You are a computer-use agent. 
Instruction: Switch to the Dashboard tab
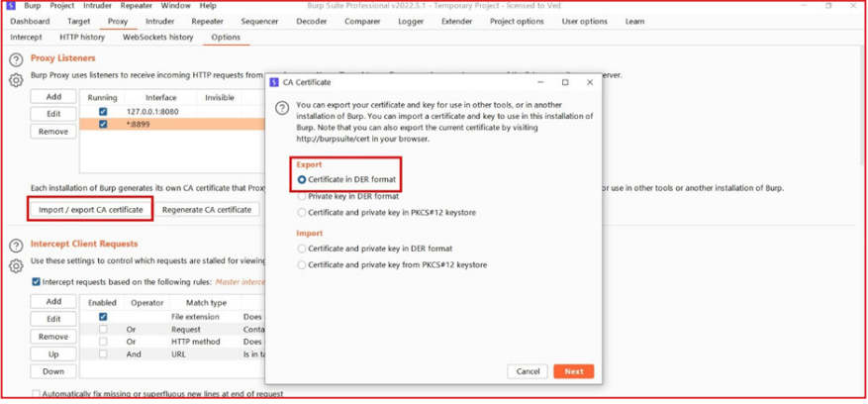pos(30,22)
